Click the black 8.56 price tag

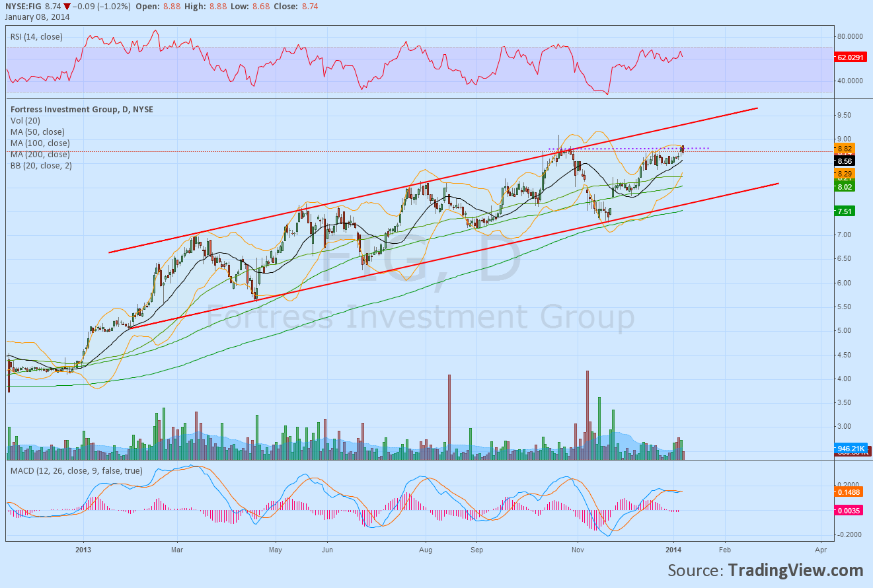tap(845, 161)
